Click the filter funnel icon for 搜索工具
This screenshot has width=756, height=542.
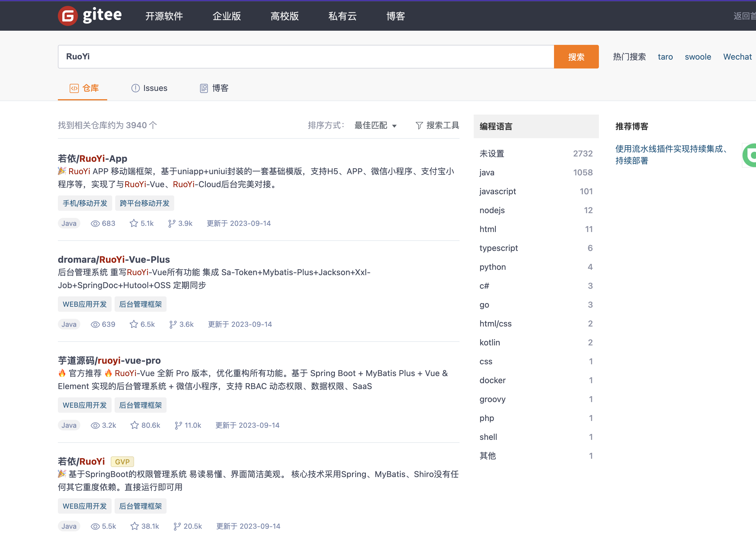419,125
